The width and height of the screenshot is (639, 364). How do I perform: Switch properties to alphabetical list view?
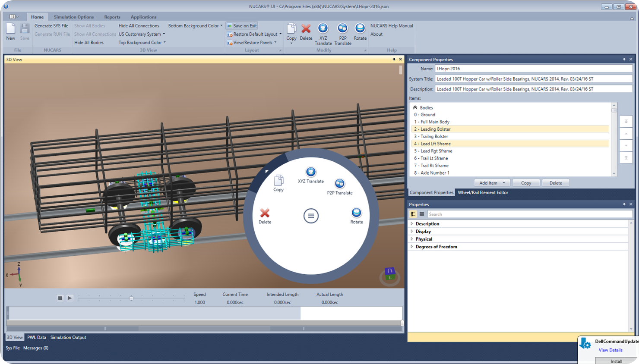pyautogui.click(x=422, y=214)
